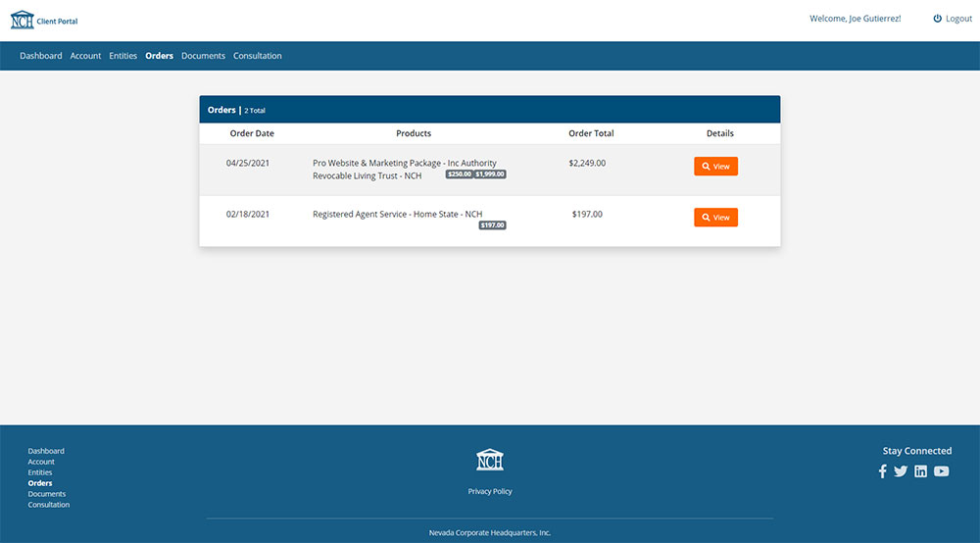Open Documents in top navigation bar
Screen dimensions: 980x543
tap(203, 56)
